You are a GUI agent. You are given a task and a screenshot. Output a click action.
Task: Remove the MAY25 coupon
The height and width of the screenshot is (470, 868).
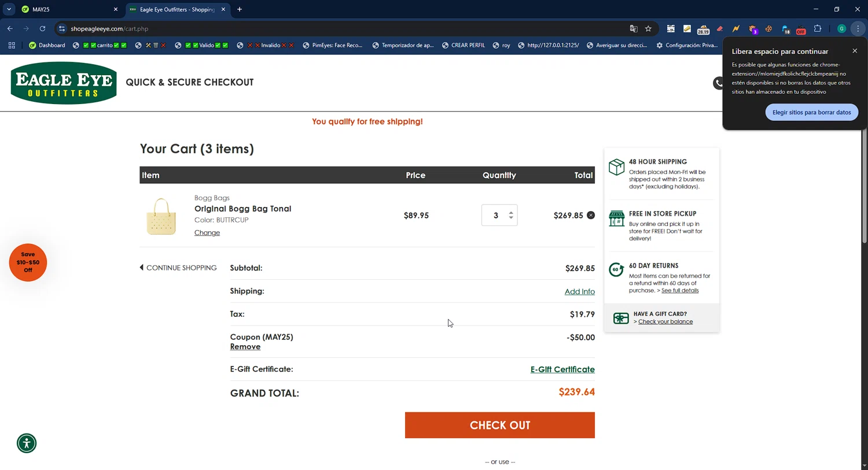(x=245, y=347)
